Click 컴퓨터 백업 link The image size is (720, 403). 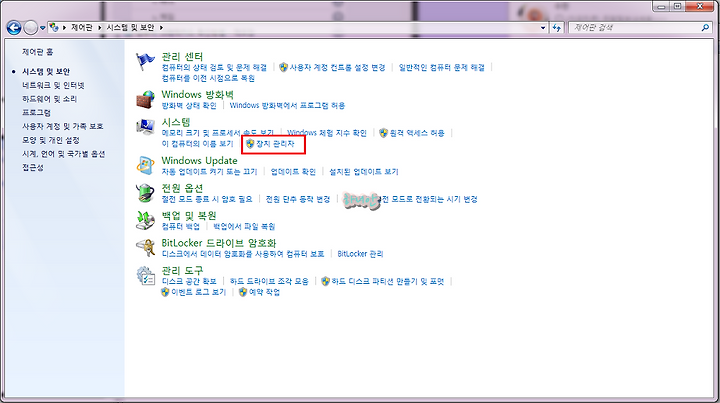pos(180,227)
